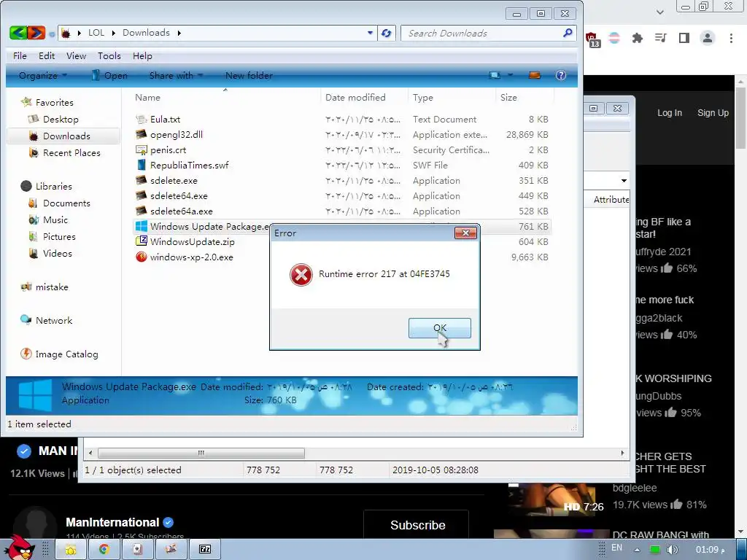Select the windows-xp-2.0.exe file

[x=192, y=257]
